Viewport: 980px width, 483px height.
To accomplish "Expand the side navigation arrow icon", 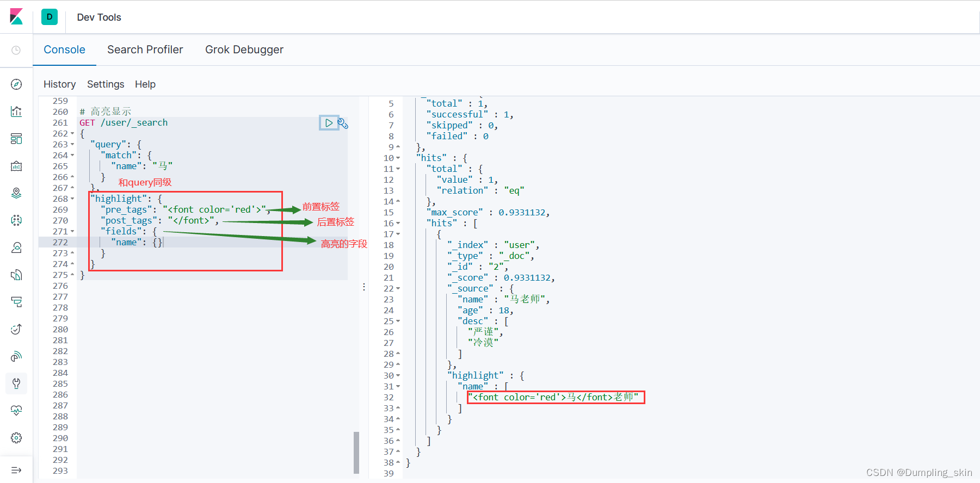I will pyautogui.click(x=16, y=470).
